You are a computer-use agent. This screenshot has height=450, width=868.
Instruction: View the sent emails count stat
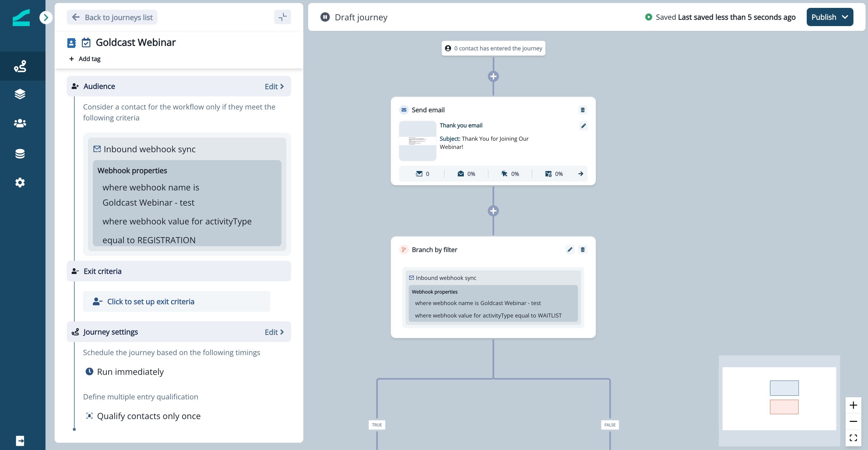coord(422,174)
